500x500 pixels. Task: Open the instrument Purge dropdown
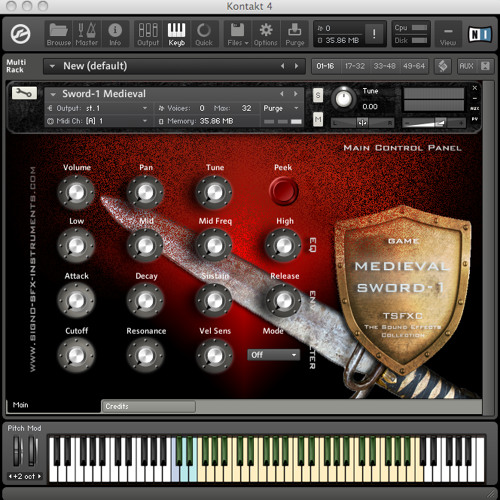pos(281,108)
